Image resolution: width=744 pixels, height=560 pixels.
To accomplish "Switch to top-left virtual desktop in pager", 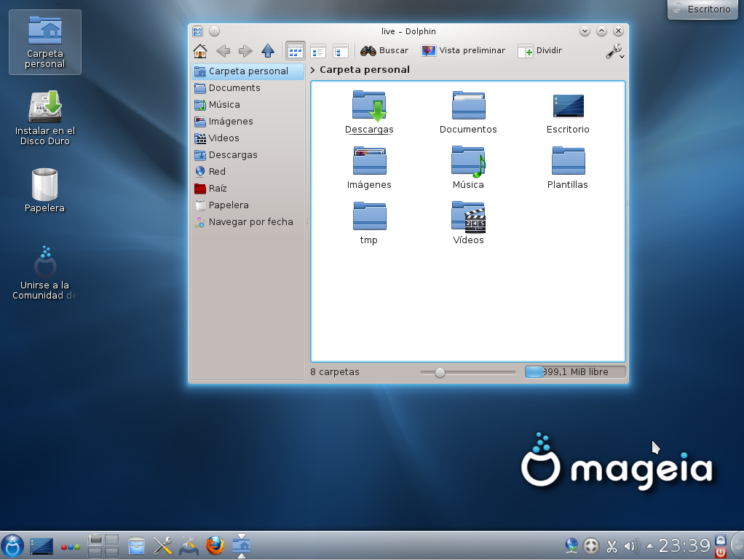I will [x=95, y=540].
